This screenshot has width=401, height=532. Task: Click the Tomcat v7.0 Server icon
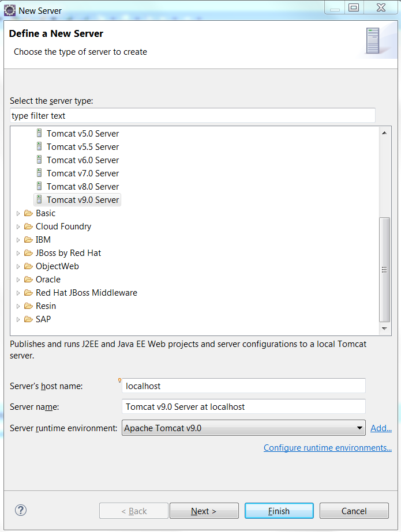[x=39, y=173]
